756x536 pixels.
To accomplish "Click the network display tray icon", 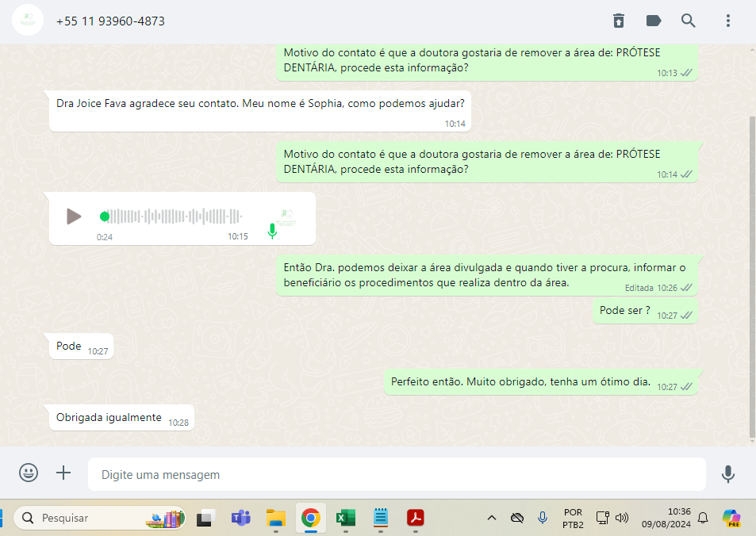I will tap(603, 519).
